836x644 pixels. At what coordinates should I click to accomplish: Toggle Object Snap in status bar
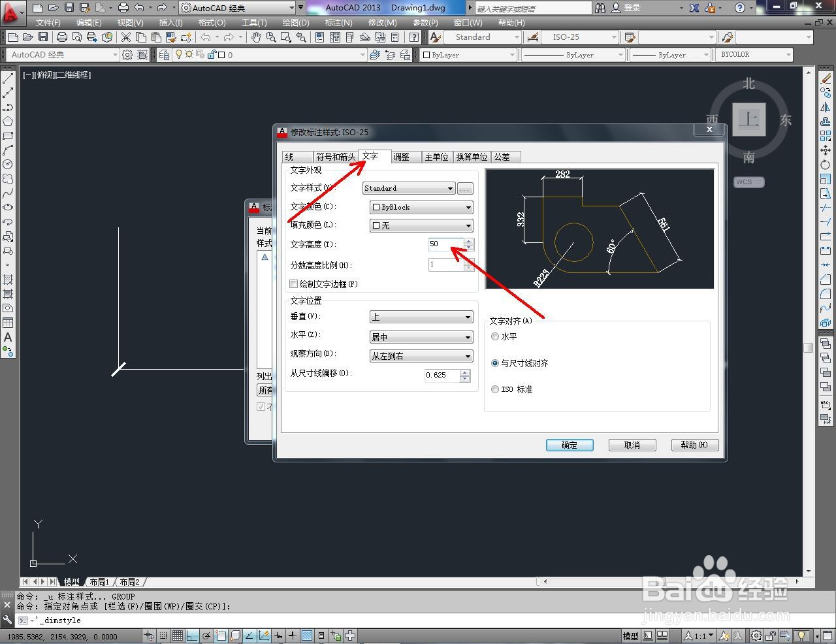tap(221, 636)
